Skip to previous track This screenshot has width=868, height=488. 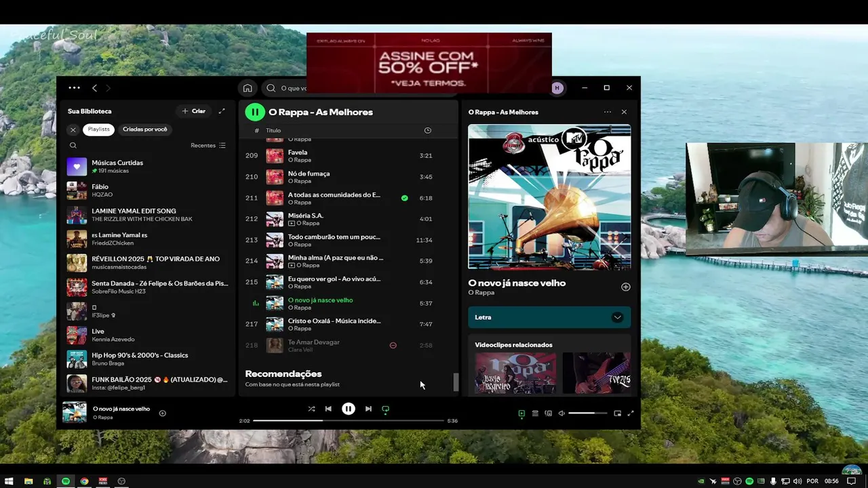(328, 409)
